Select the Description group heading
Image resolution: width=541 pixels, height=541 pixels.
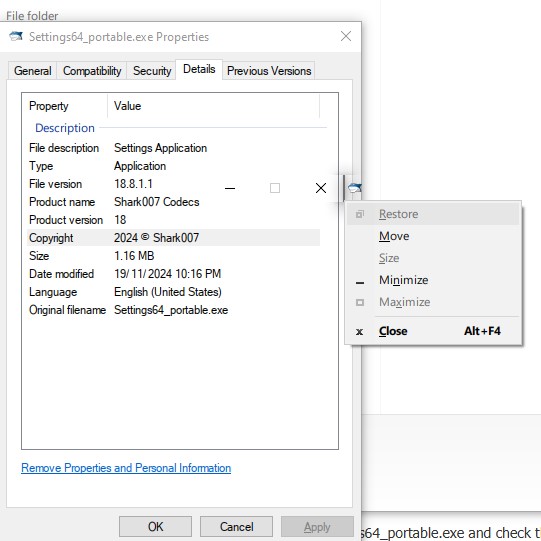(65, 128)
